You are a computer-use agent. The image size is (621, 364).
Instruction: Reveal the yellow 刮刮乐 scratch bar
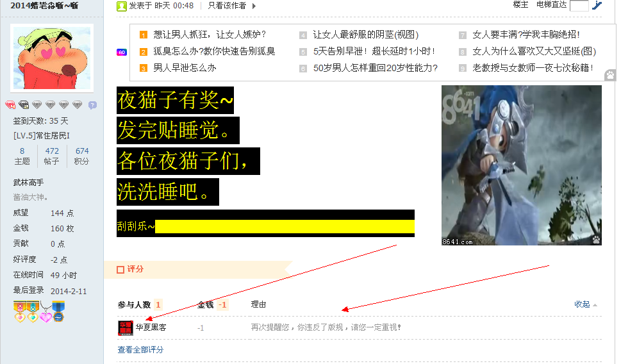click(x=285, y=226)
